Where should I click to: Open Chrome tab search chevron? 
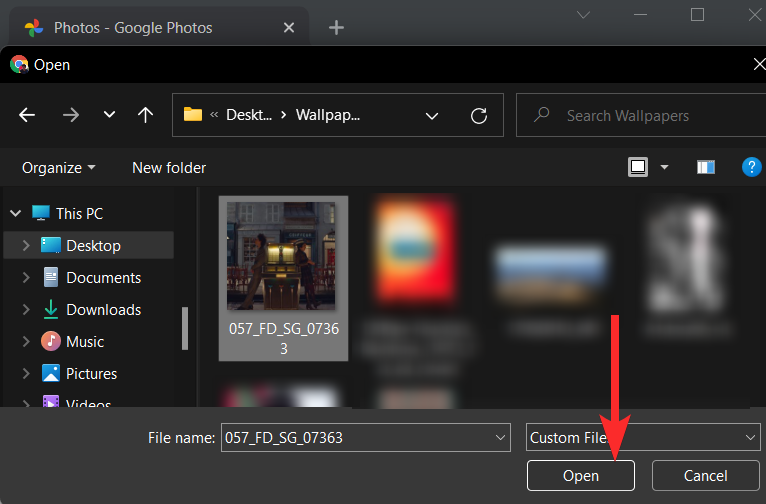[583, 15]
